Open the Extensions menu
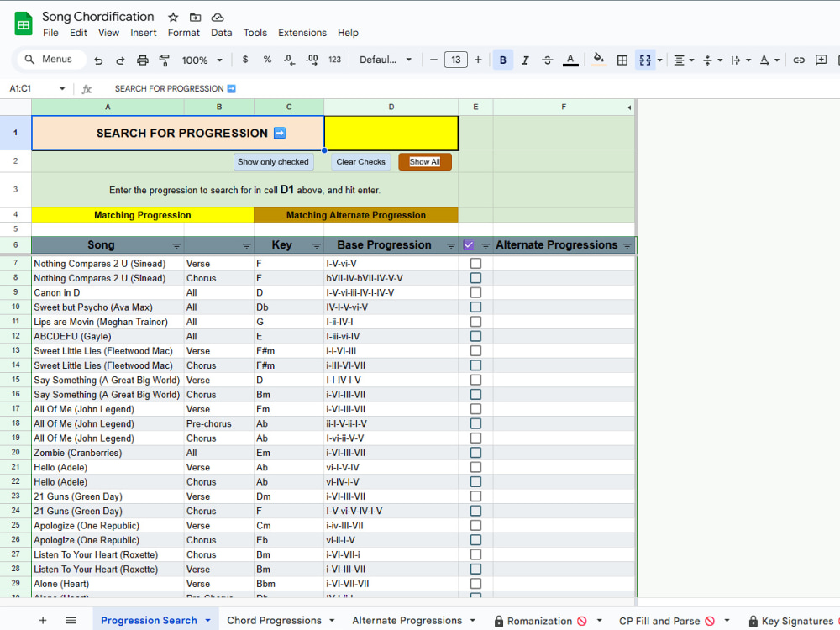 click(x=302, y=33)
